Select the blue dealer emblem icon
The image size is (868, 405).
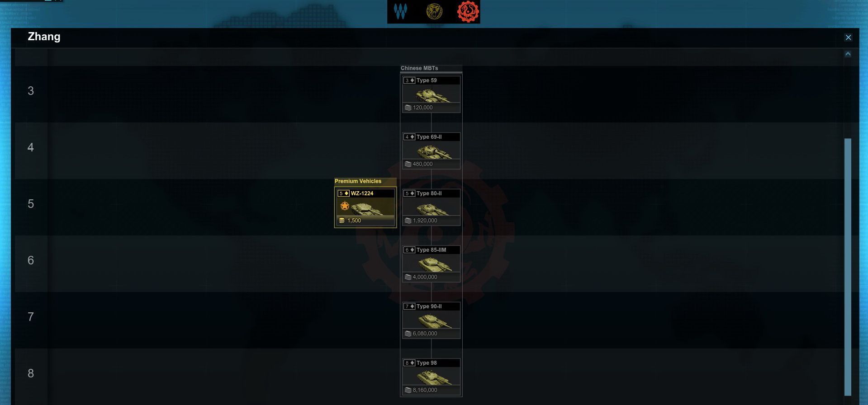tap(400, 11)
